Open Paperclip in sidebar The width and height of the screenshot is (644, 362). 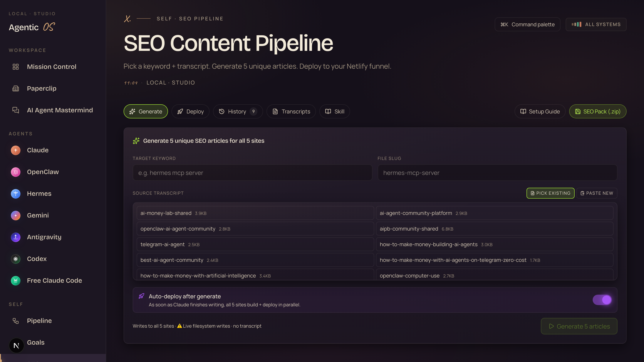pyautogui.click(x=53, y=88)
